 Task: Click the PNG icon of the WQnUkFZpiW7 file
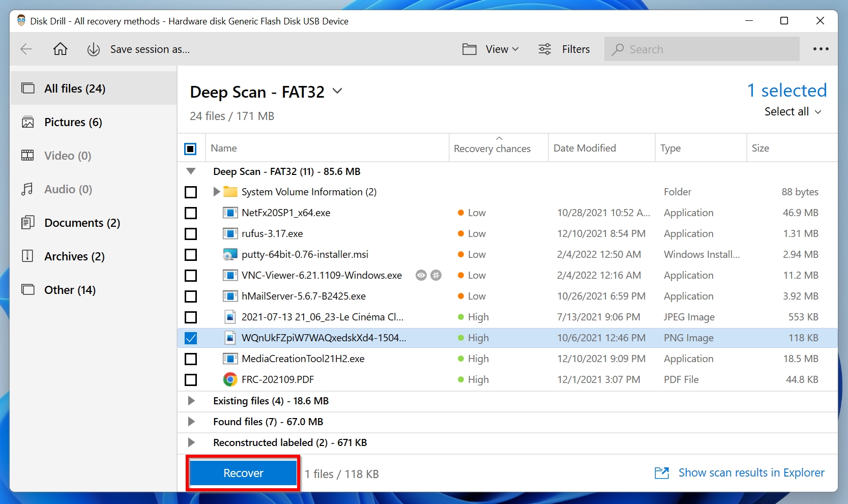pos(230,338)
